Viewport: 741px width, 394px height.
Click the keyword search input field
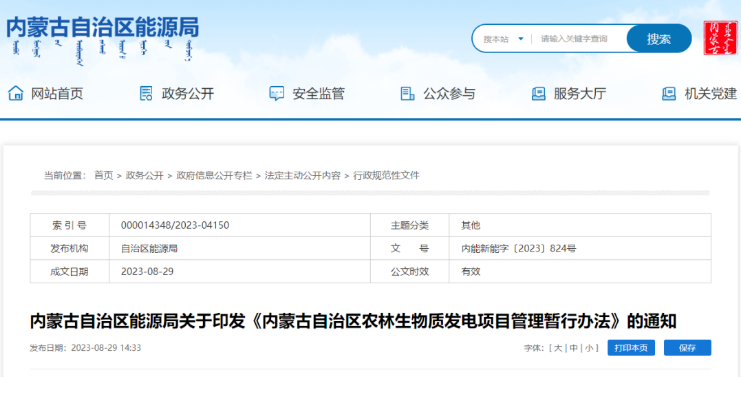click(580, 39)
